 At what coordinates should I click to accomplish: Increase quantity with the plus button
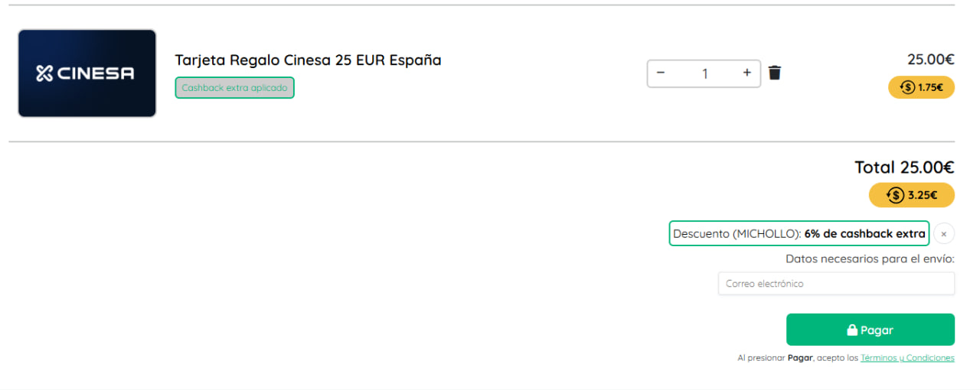click(x=747, y=73)
